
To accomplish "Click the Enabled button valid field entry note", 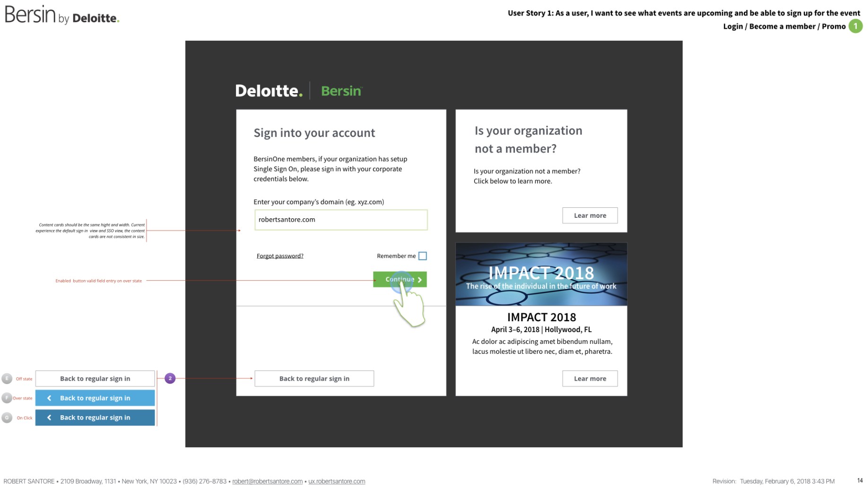I will pos(98,281).
